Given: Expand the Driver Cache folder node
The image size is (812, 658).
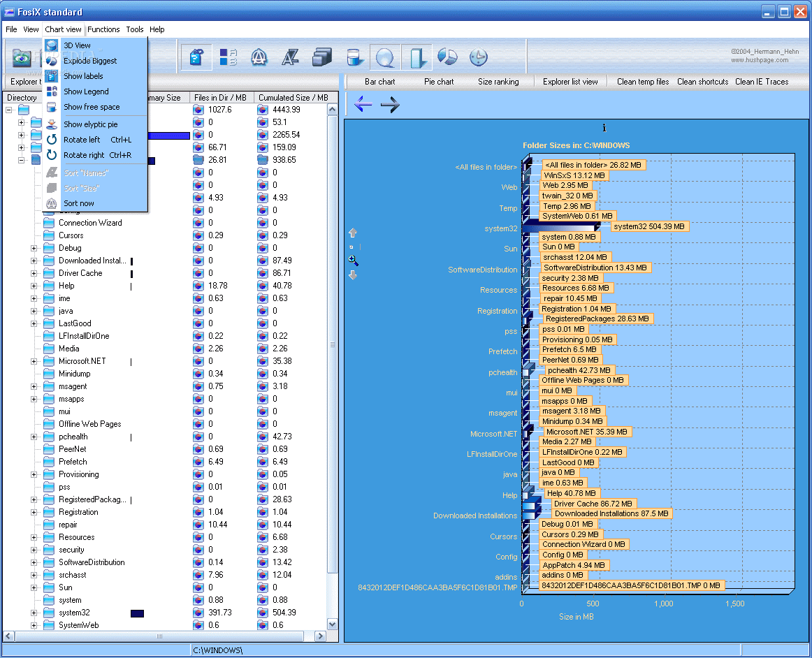Looking at the screenshot, I should (x=34, y=273).
